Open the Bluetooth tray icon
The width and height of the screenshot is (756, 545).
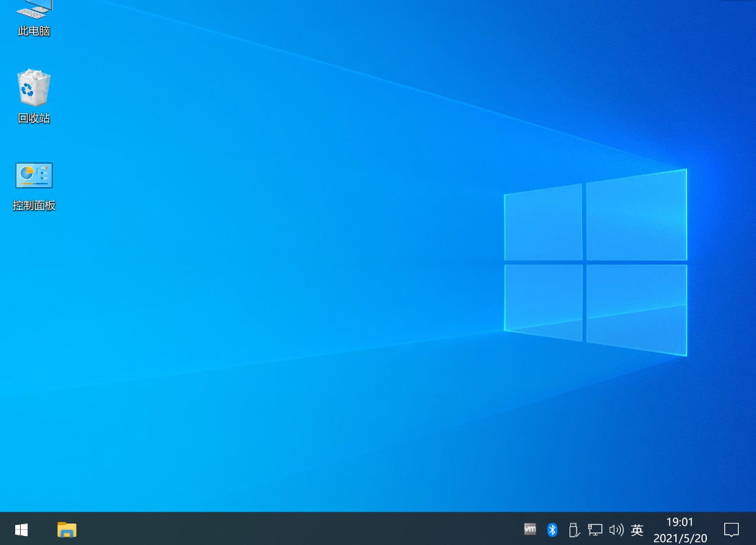tap(552, 530)
